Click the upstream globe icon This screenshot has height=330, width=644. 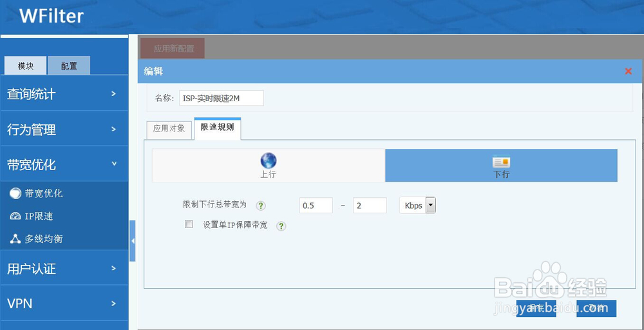[268, 160]
